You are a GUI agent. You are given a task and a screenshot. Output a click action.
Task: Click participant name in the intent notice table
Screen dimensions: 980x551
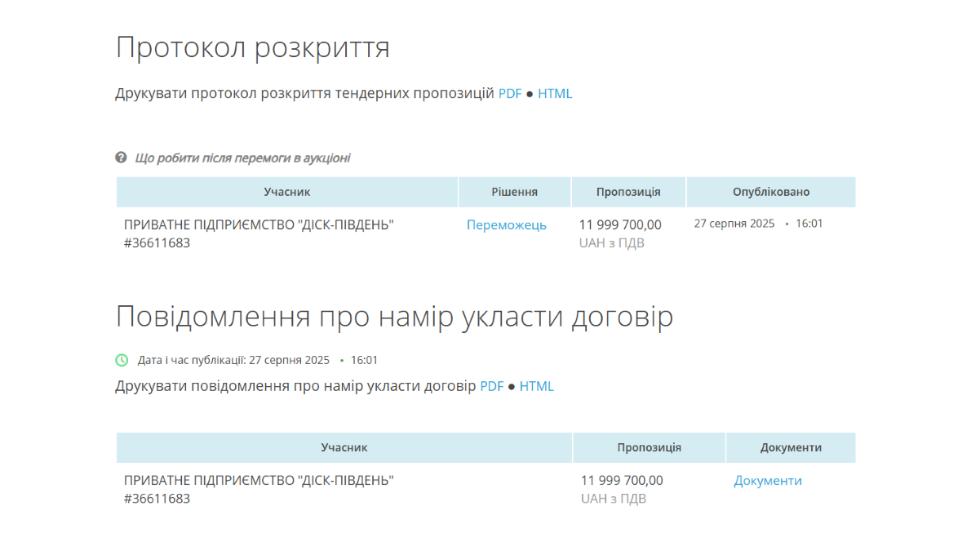259,481
